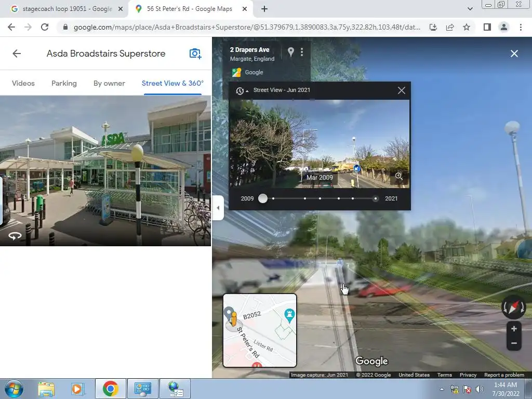The height and width of the screenshot is (399, 532).
Task: Open the Asda storefront 360 thumbnail
Action: 105,170
